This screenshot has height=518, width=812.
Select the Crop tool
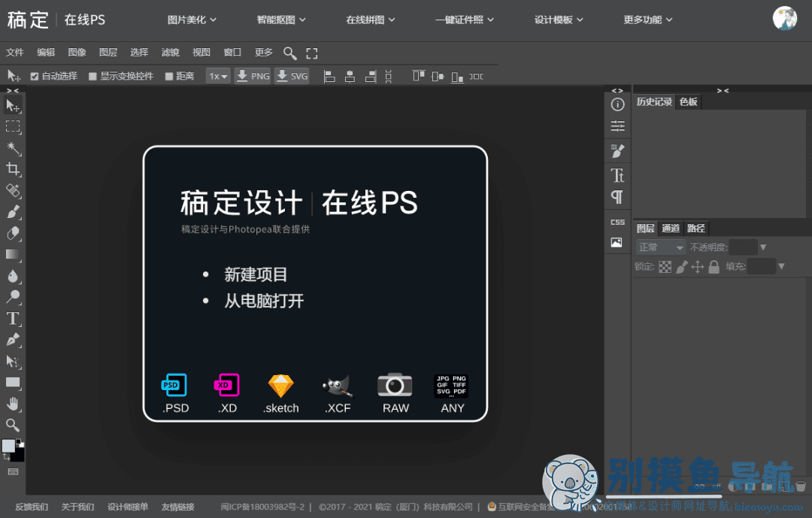pos(13,169)
